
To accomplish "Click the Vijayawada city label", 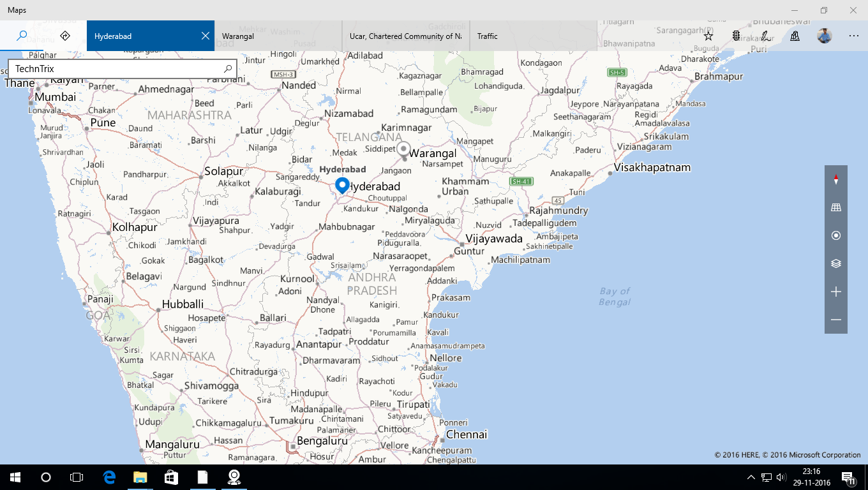I will [494, 239].
